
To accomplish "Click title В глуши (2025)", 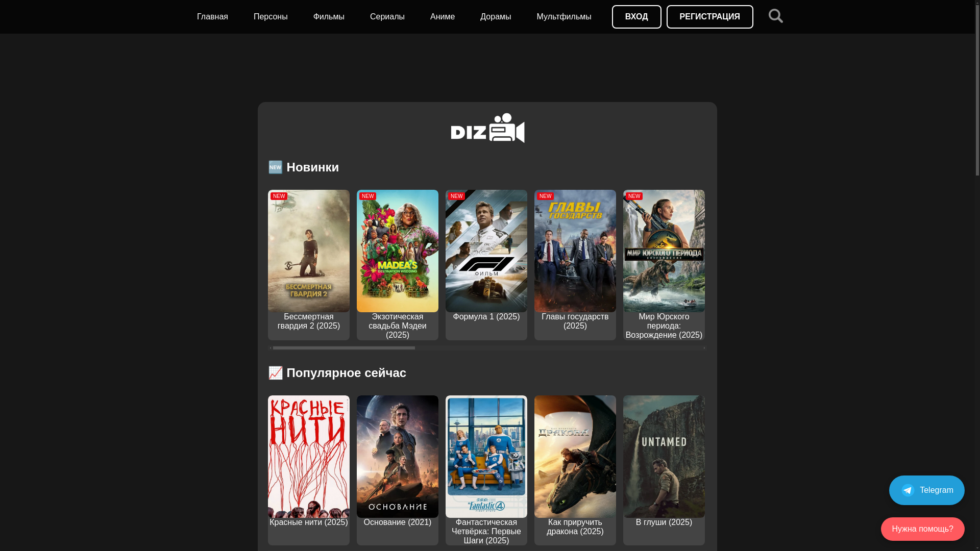I will [x=664, y=522].
